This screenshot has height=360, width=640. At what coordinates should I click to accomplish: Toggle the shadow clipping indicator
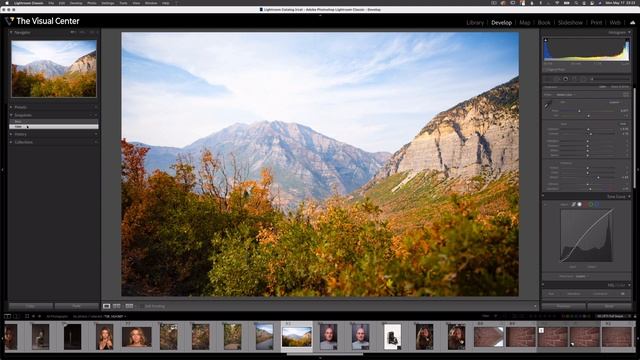(546, 40)
